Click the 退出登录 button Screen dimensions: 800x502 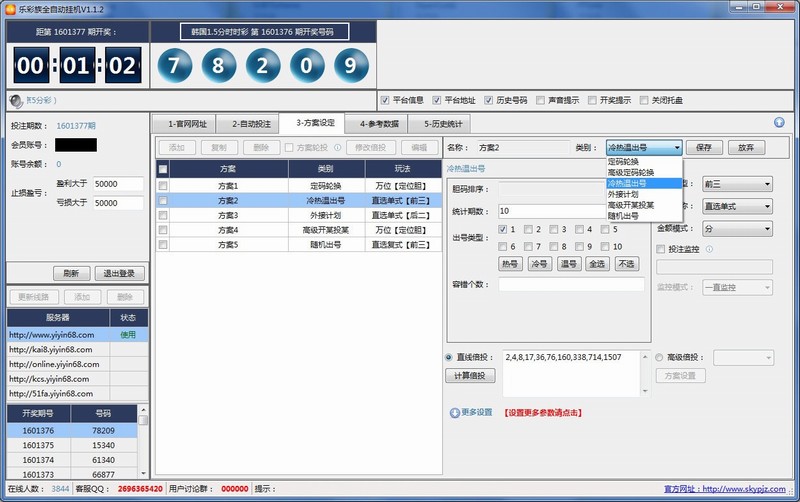[x=119, y=273]
